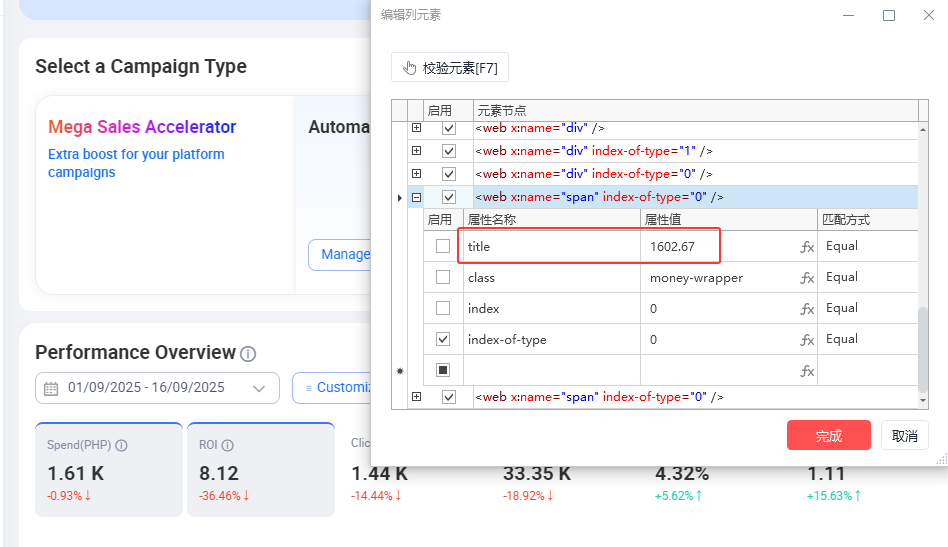The image size is (948, 547).
Task: Click the Customize button in Performance Overview
Action: 332,387
